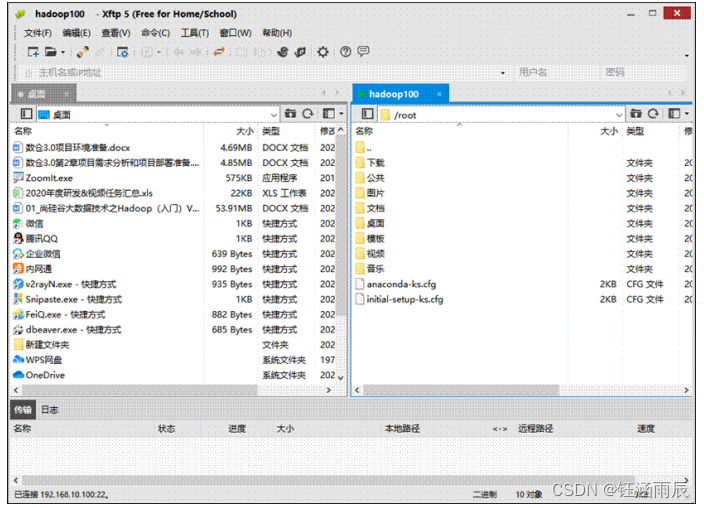Click transfer panel horizontal scrollbar

pyautogui.click(x=329, y=480)
